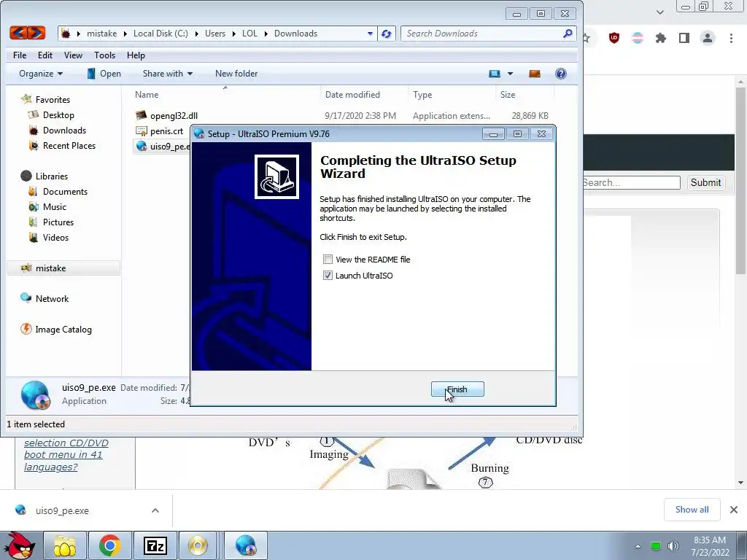
Task: Expand the Share with dropdown
Action: point(168,74)
